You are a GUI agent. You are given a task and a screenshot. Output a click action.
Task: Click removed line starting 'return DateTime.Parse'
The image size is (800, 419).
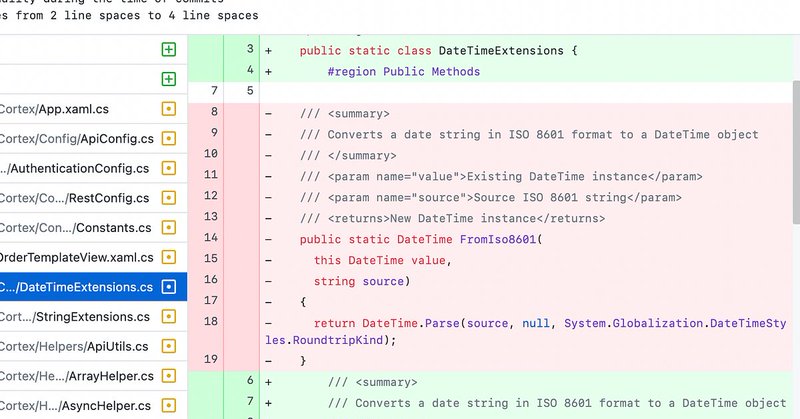pos(526,331)
